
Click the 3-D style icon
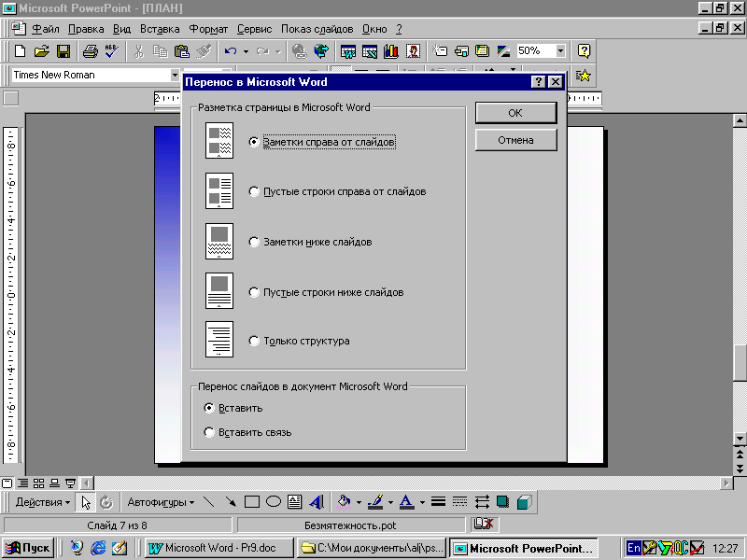pos(524,502)
